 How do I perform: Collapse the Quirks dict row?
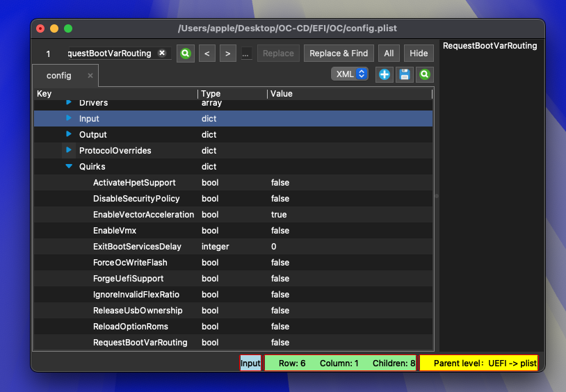(69, 166)
